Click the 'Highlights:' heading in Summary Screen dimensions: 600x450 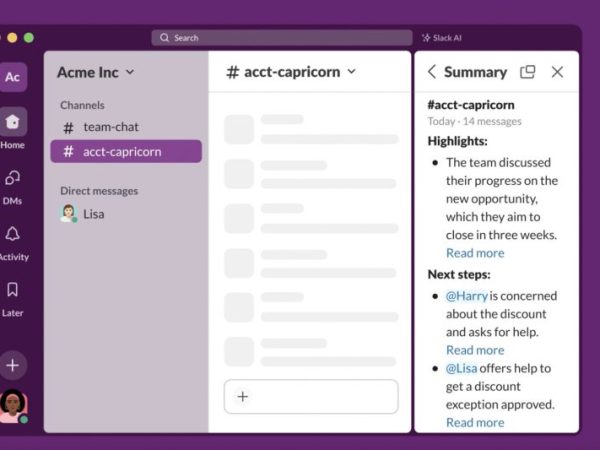pos(458,141)
